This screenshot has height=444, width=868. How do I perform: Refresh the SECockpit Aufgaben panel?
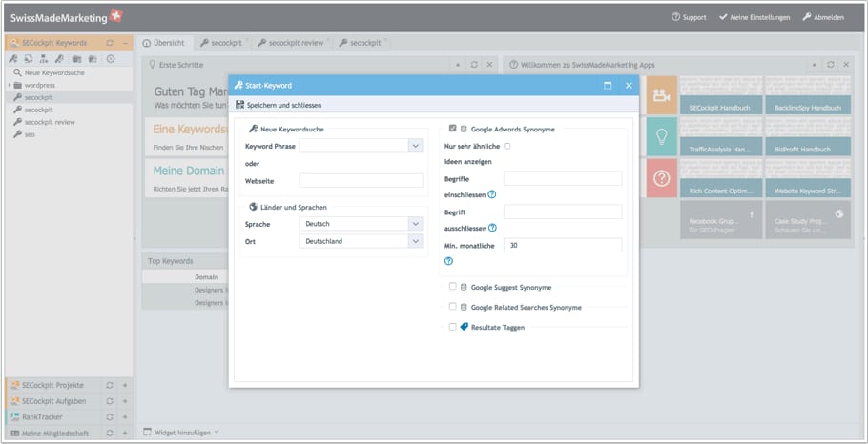(x=110, y=401)
